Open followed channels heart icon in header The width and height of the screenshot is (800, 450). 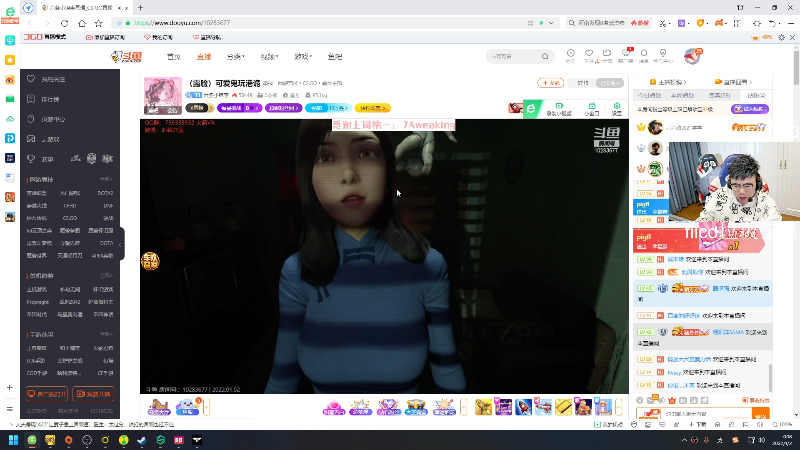point(589,53)
